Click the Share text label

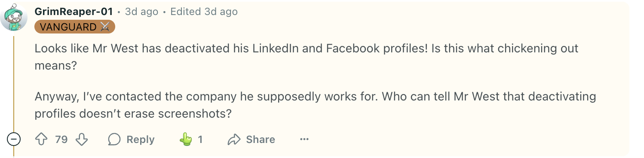click(x=261, y=140)
